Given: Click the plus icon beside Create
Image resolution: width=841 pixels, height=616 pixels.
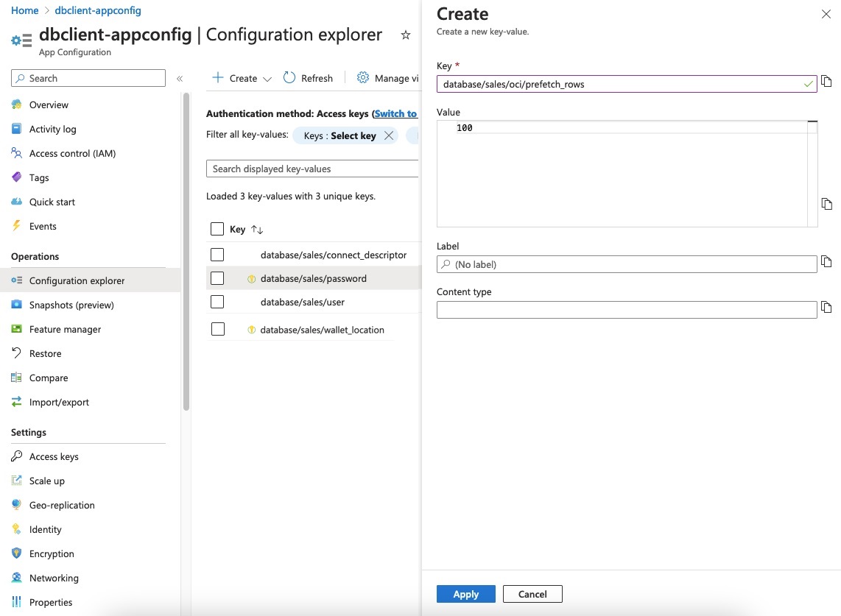Looking at the screenshot, I should [x=218, y=78].
